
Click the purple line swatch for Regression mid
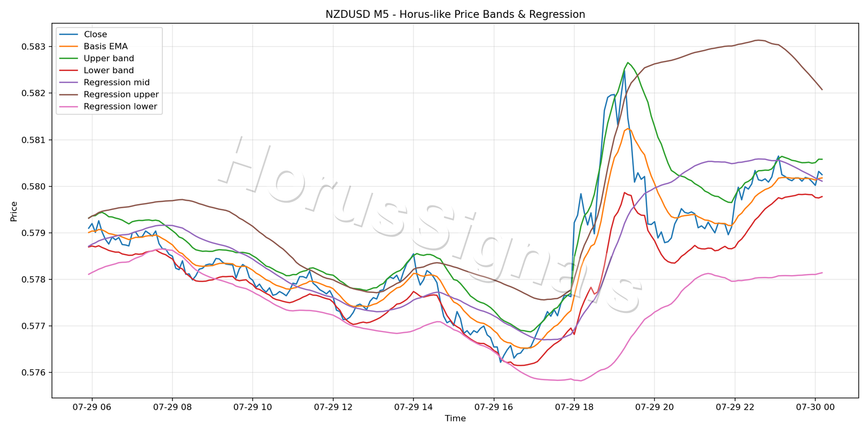click(x=69, y=82)
